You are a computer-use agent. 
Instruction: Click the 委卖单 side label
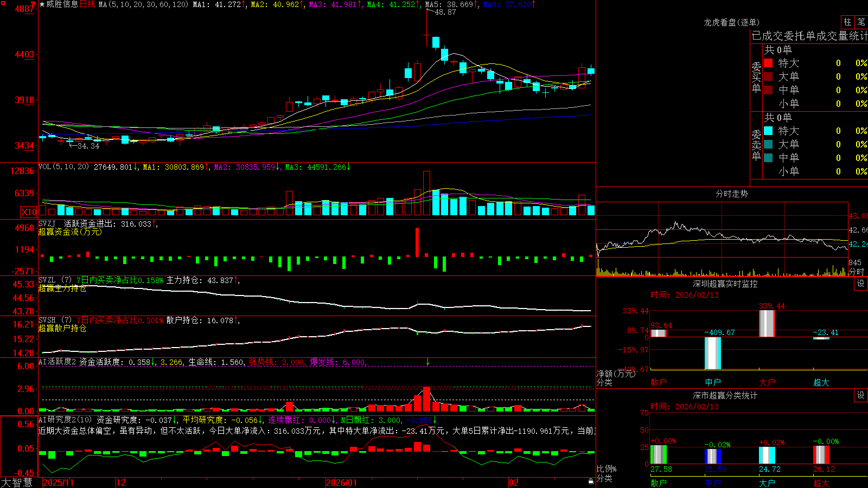756,145
